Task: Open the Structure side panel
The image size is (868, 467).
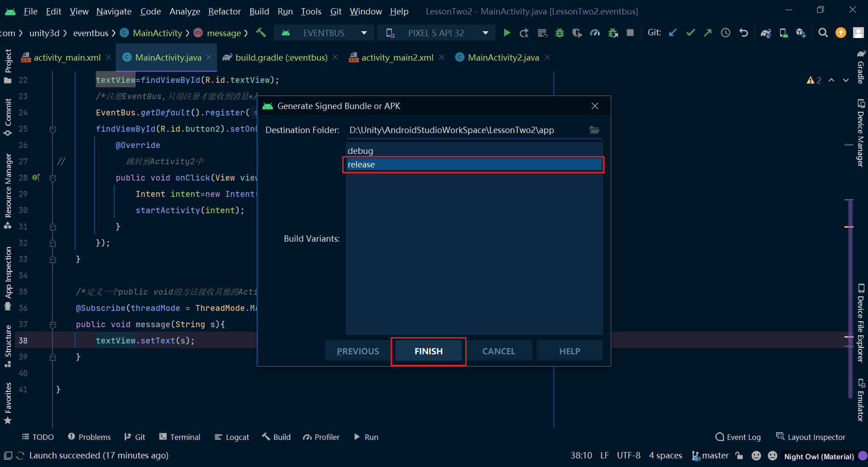Action: click(8, 346)
